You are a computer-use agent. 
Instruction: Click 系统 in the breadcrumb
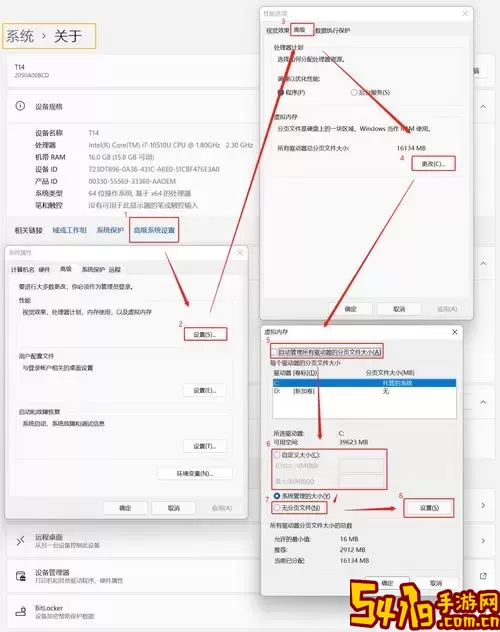click(20, 36)
